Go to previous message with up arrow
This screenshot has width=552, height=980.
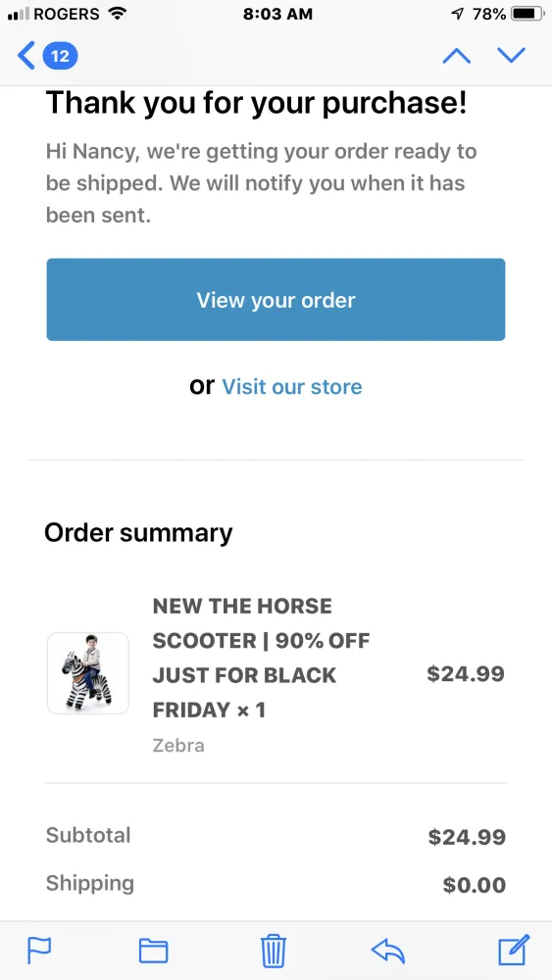456,56
